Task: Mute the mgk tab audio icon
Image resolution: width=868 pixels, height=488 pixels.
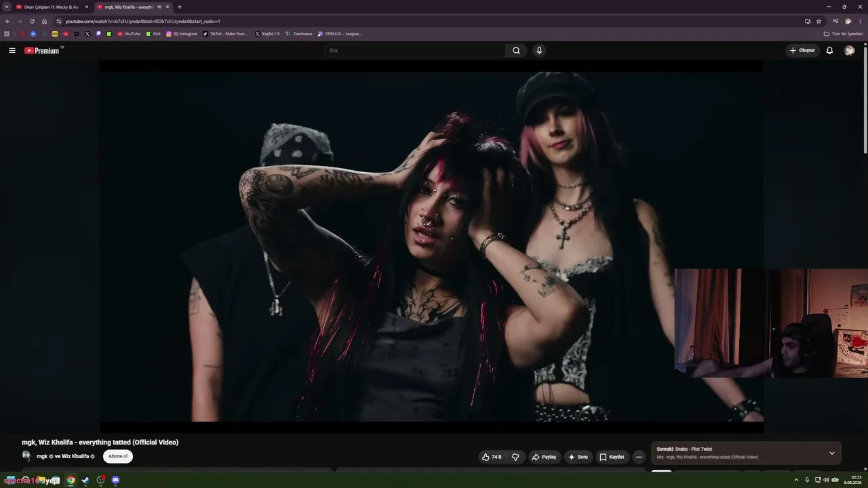Action: [159, 7]
